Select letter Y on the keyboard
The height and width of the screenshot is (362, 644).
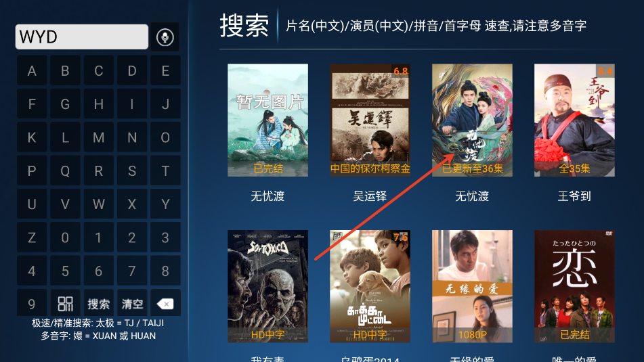tap(165, 204)
